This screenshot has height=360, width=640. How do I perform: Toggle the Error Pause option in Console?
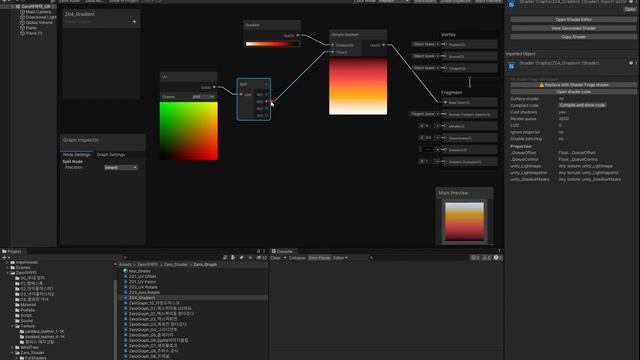click(x=319, y=258)
